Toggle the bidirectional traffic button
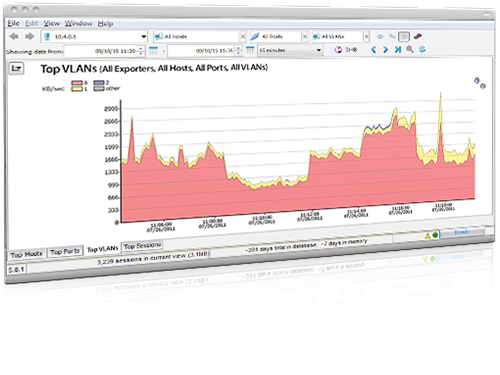500x375 pixels. [x=404, y=36]
